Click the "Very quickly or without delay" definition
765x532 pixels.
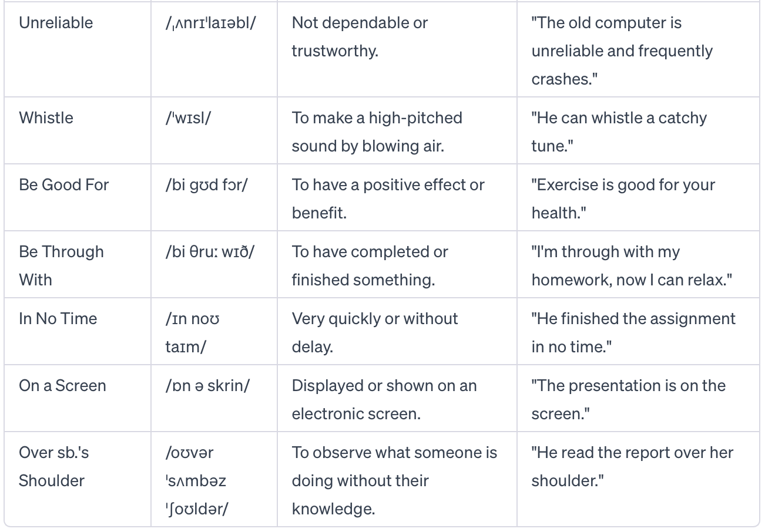pyautogui.click(x=374, y=332)
